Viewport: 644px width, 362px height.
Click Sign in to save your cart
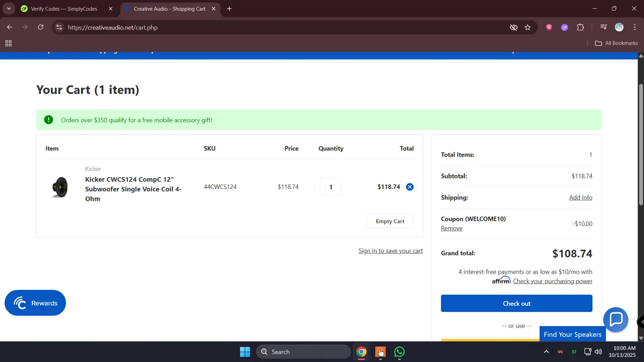coord(391,251)
